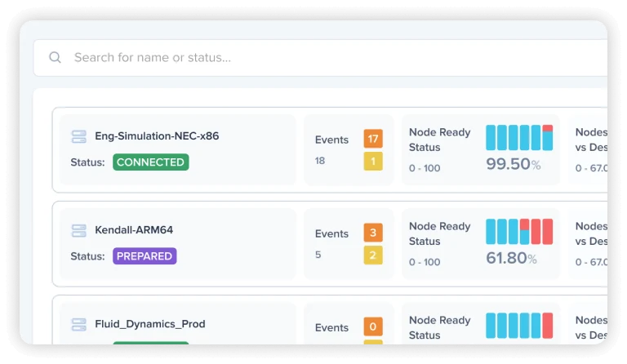The width and height of the screenshot is (627, 364).
Task: Focus the name or status search field
Action: point(320,57)
